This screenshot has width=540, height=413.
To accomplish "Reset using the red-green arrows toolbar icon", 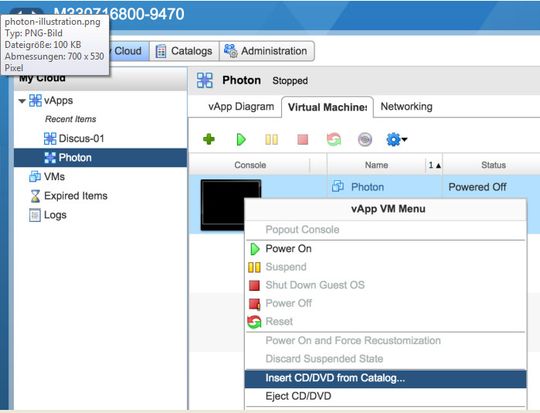I will [x=334, y=140].
